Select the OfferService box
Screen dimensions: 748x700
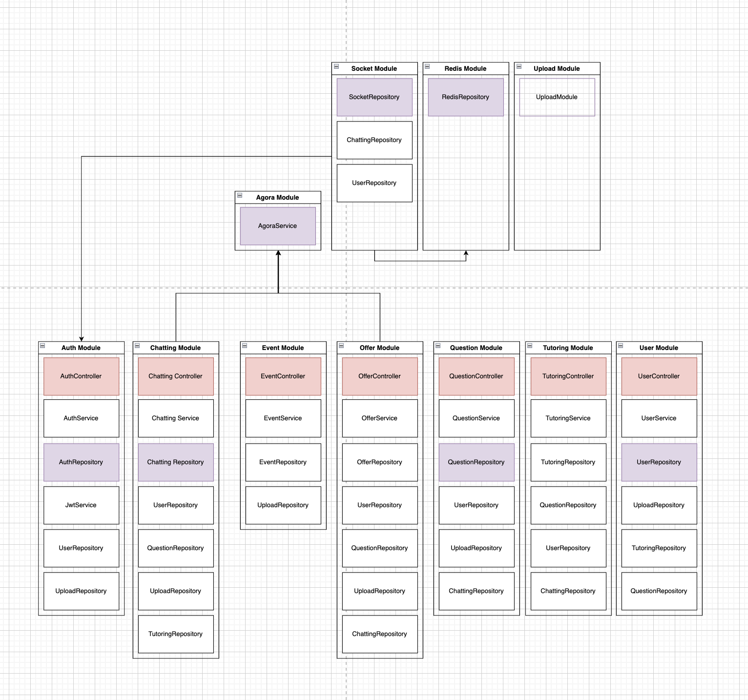coord(380,418)
